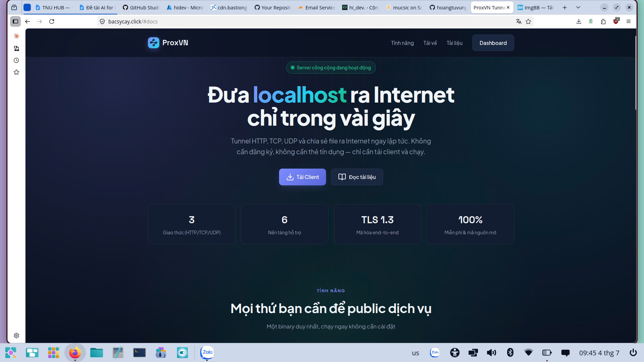The height and width of the screenshot is (362, 644).
Task: Expand the list all tabs chevron
Action: [578, 7]
